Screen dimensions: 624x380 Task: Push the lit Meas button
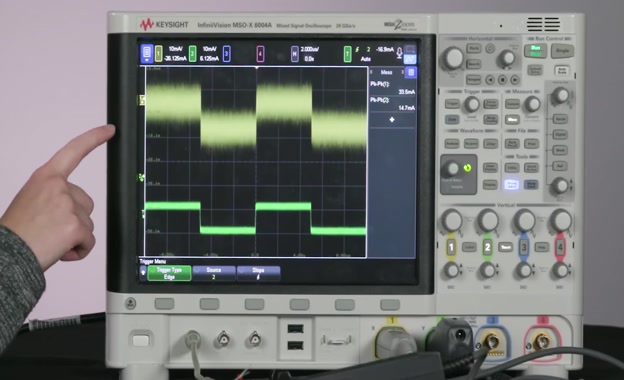(x=512, y=119)
